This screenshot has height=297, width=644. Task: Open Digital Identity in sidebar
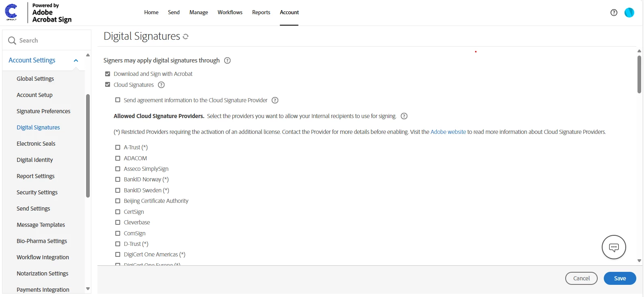click(35, 160)
